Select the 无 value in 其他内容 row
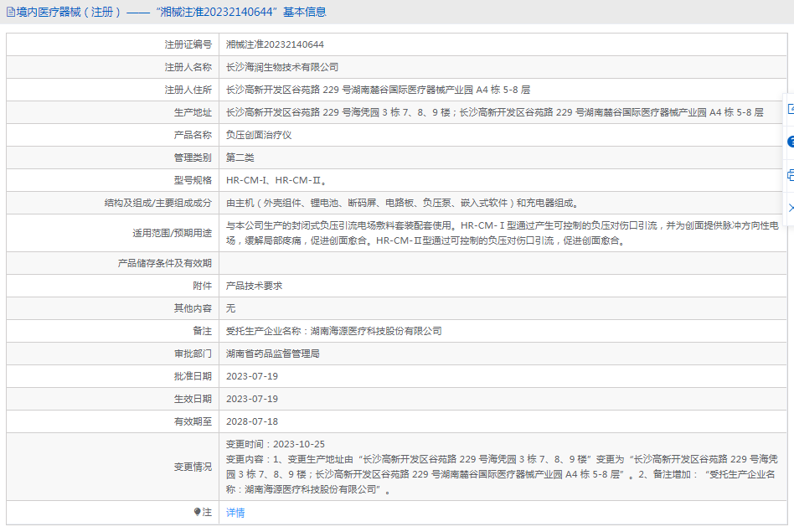Screen dimensions: 794x532 [x=230, y=308]
